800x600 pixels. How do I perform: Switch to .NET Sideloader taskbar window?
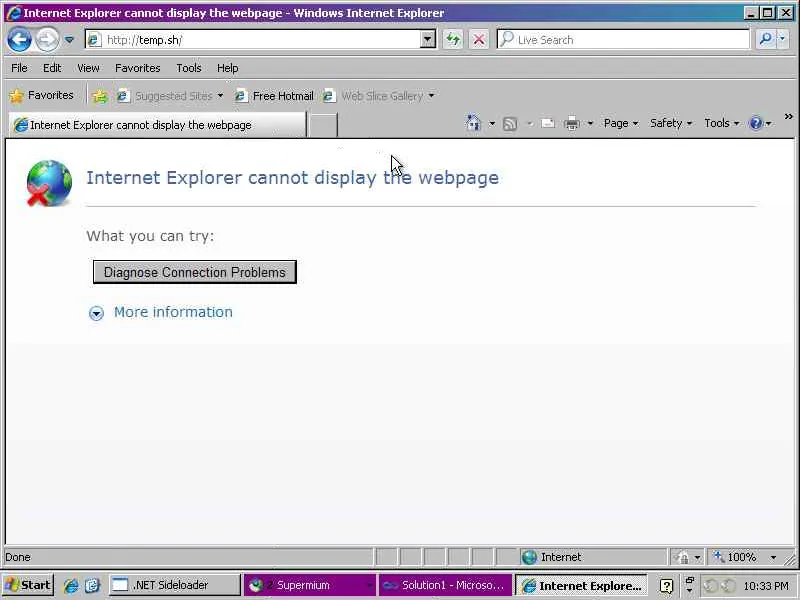click(x=174, y=585)
